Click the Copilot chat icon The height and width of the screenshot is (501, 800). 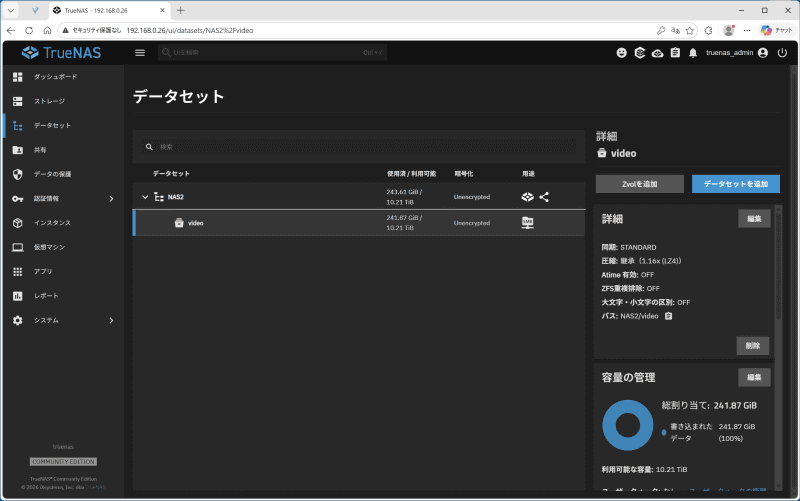click(776, 31)
